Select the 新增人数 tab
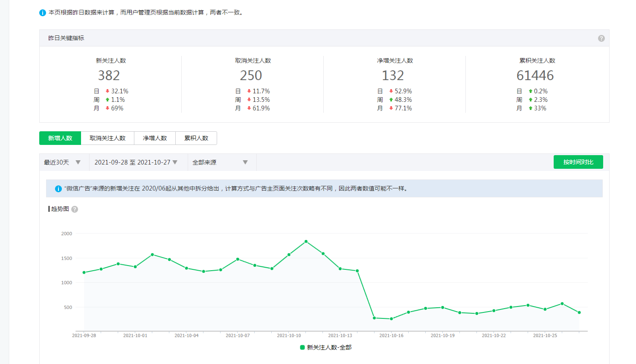Image resolution: width=636 pixels, height=364 pixels. pyautogui.click(x=60, y=138)
